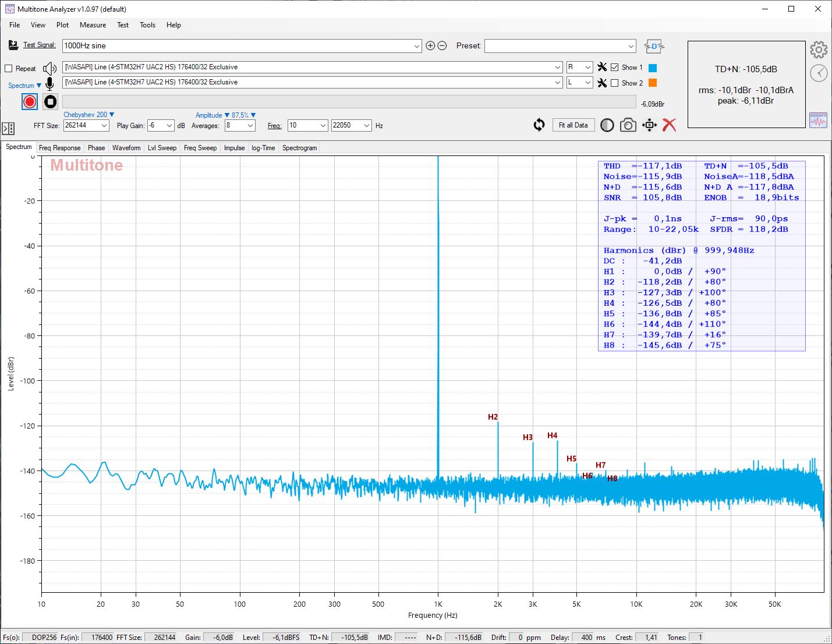Open the Averages 8 dropdown
This screenshot has width=832, height=644.
(x=240, y=125)
